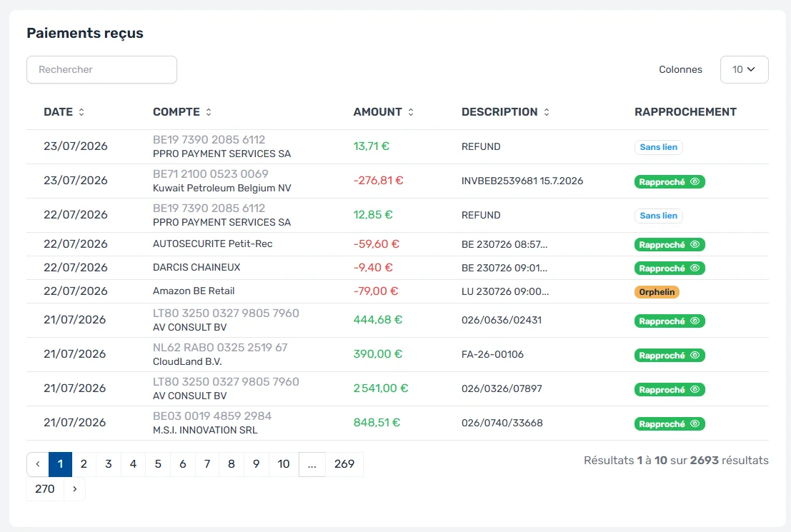
Task: Jump to page 269
Action: coord(344,464)
